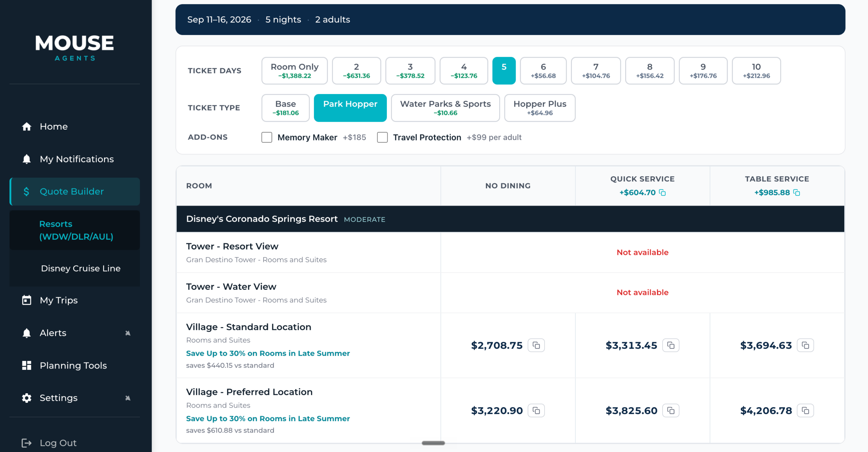Viewport: 868px width, 452px height.
Task: Choose the Hopper Plus ticket type
Action: coord(540,108)
